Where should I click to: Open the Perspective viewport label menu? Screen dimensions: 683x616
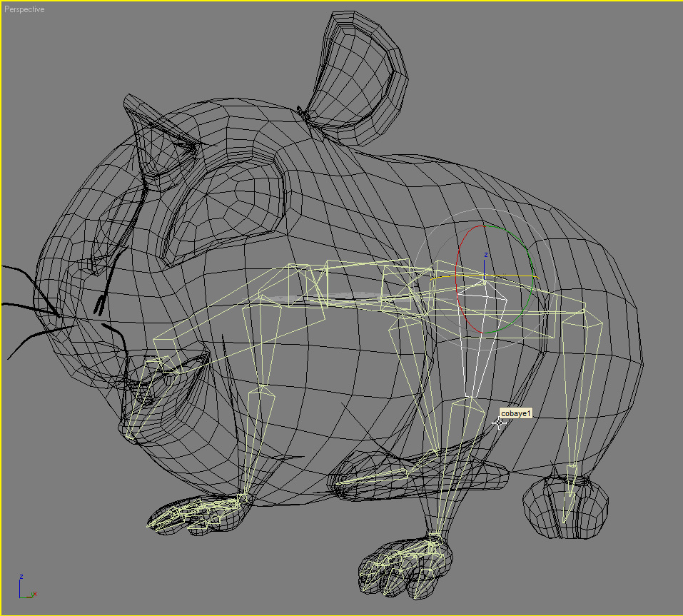point(24,9)
